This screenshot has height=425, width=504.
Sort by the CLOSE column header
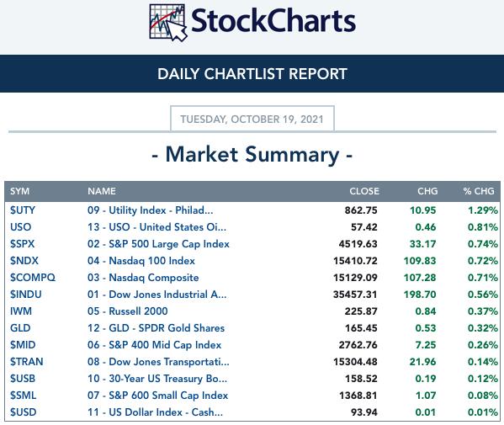coord(364,191)
